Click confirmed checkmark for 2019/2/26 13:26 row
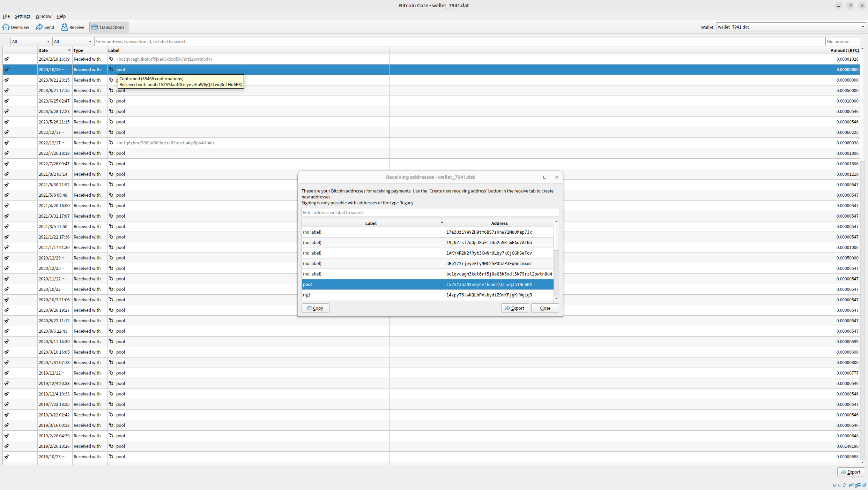The height and width of the screenshot is (490, 868). (7, 446)
